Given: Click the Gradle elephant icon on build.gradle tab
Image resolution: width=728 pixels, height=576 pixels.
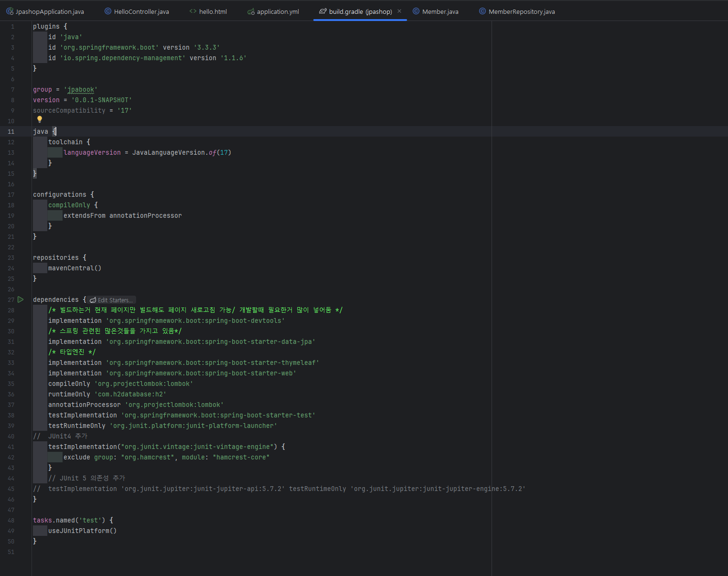Looking at the screenshot, I should pos(323,11).
